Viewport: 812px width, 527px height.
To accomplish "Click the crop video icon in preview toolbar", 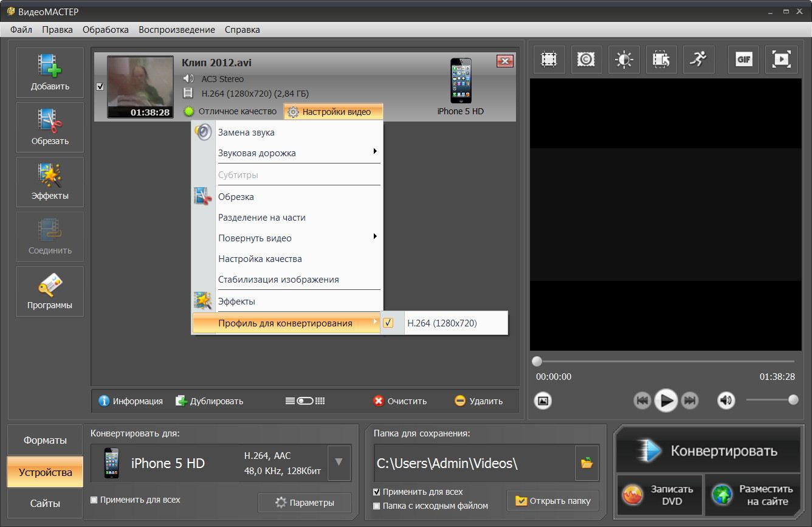I will click(x=549, y=60).
